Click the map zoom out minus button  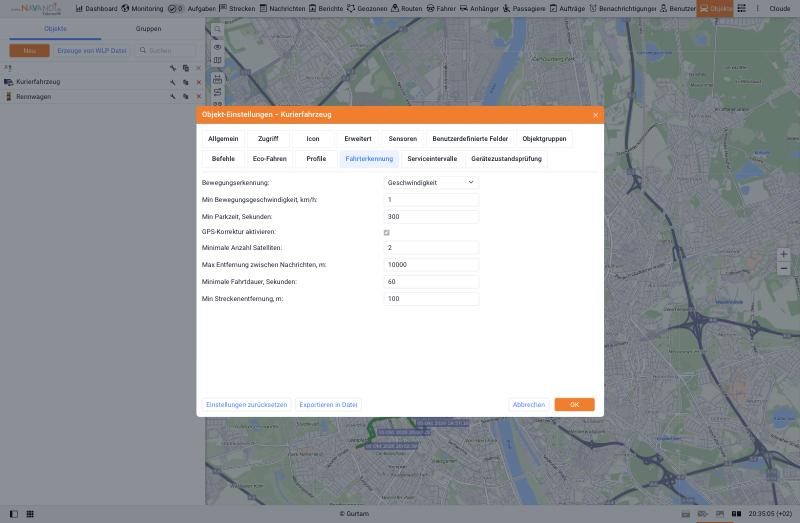pos(783,268)
